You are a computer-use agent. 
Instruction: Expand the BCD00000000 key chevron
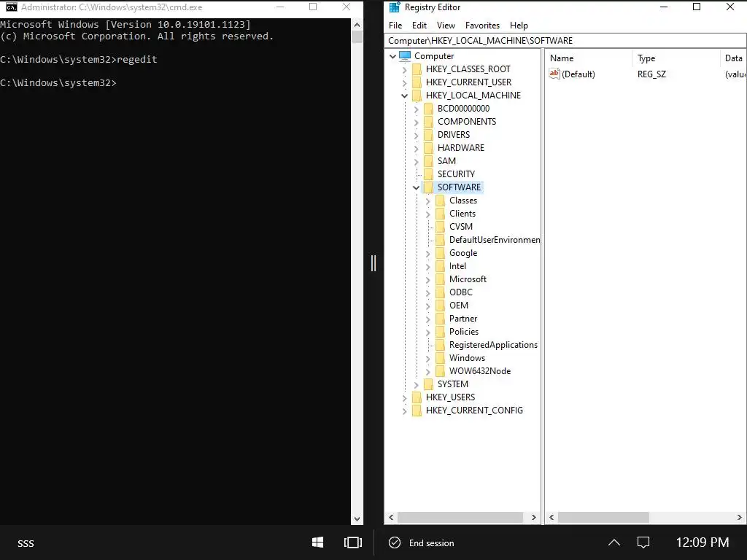pyautogui.click(x=417, y=109)
